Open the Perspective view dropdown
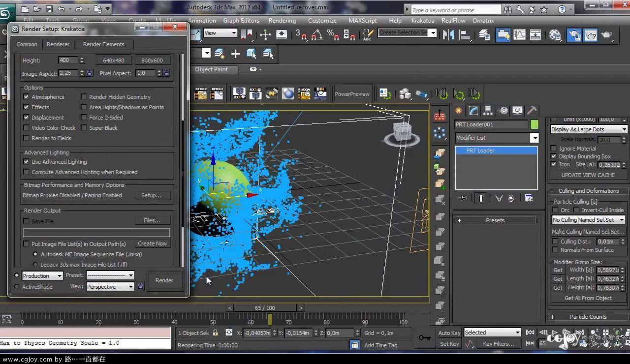Image resolution: width=630 pixels, height=364 pixels. (x=110, y=287)
